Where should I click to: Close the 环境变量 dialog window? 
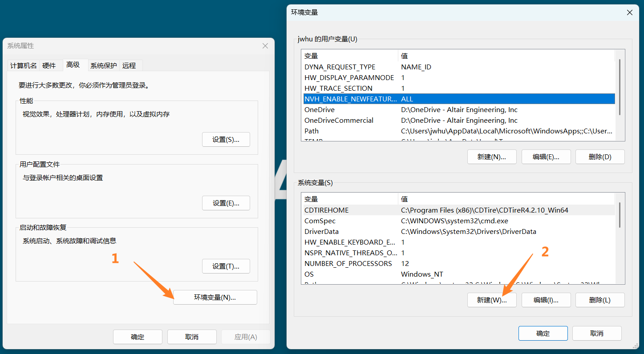pyautogui.click(x=630, y=13)
